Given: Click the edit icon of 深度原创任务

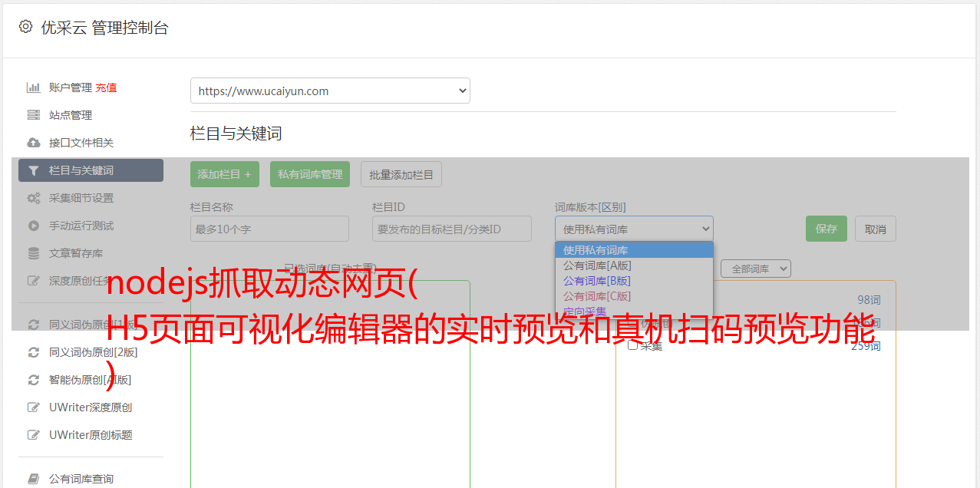Looking at the screenshot, I should point(34,281).
